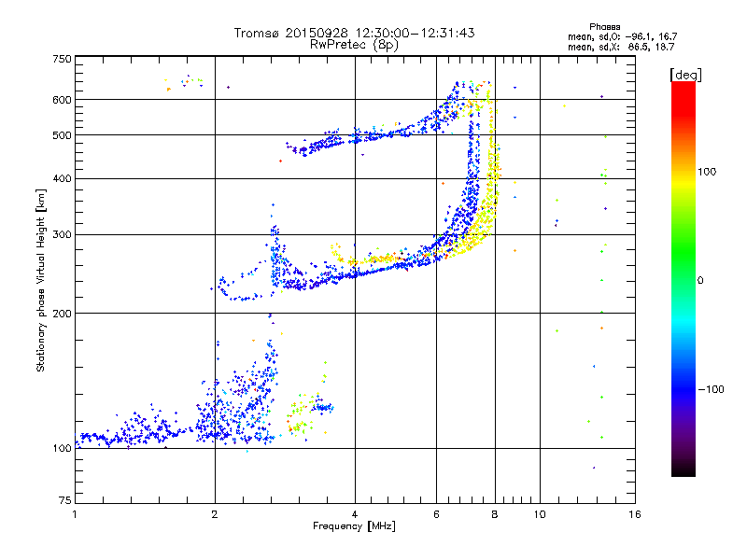Click the x-axis tick label "8"
747x560 pixels.
(495, 514)
